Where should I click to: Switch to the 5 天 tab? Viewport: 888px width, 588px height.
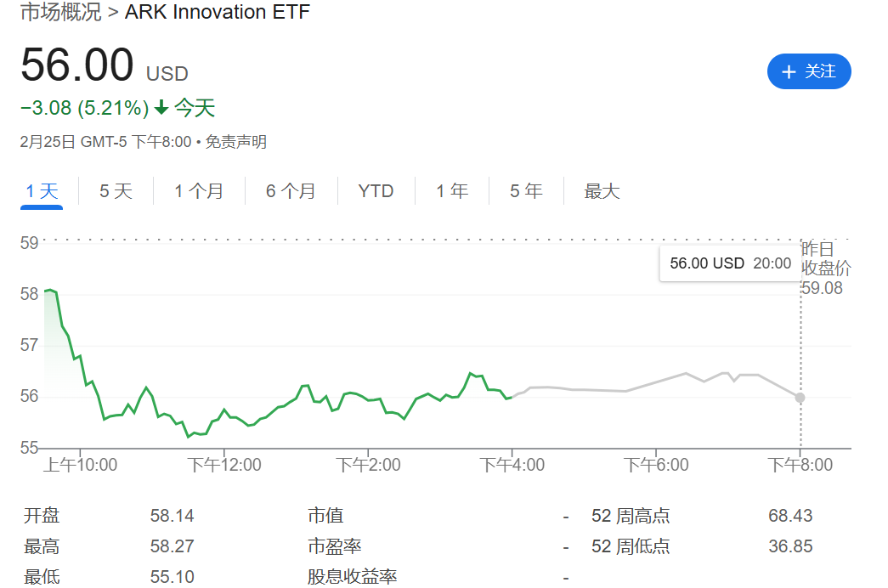(x=116, y=191)
